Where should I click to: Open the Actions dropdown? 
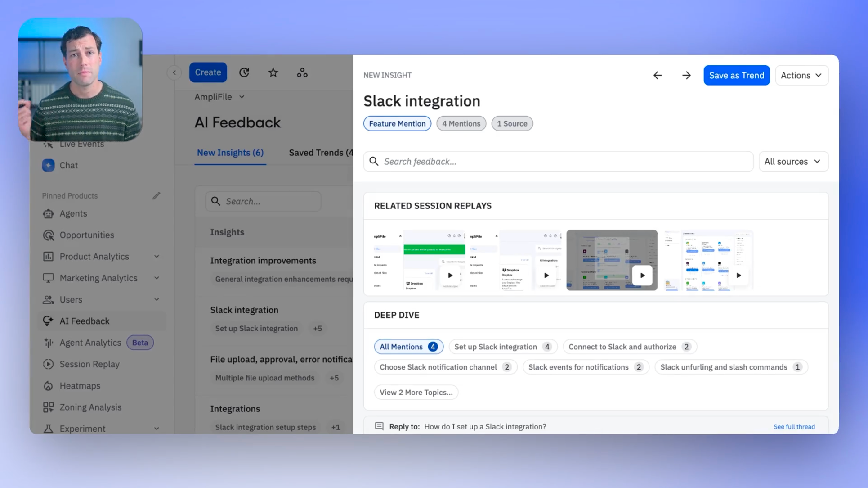801,75
